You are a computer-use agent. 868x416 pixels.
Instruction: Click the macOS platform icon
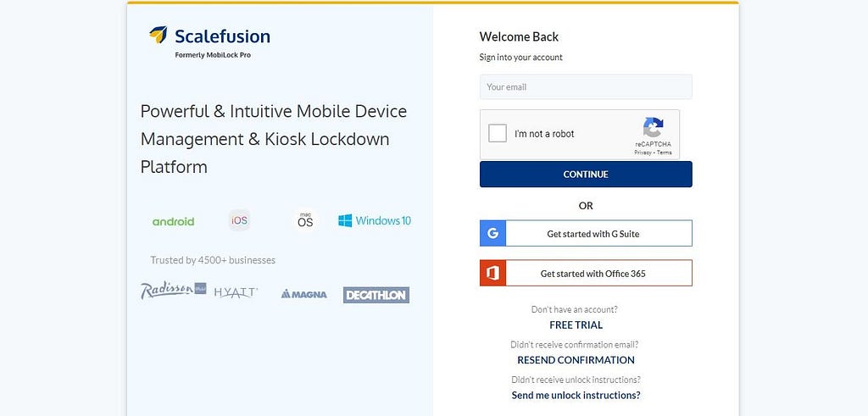pos(305,220)
